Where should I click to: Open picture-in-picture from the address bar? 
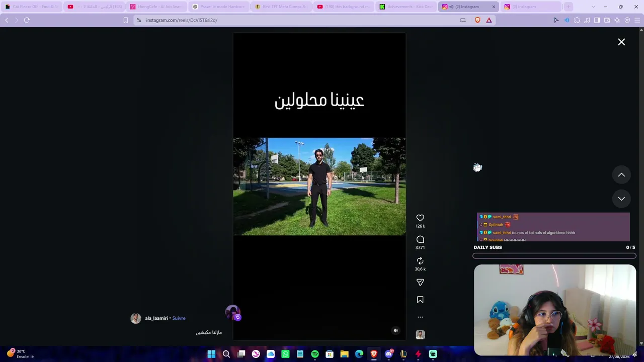pyautogui.click(x=463, y=20)
